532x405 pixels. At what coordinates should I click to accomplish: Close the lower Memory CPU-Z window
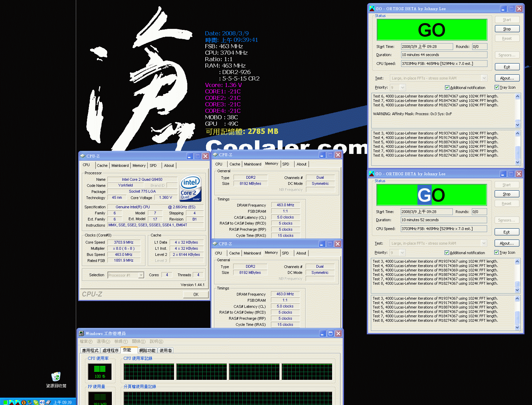click(x=338, y=244)
